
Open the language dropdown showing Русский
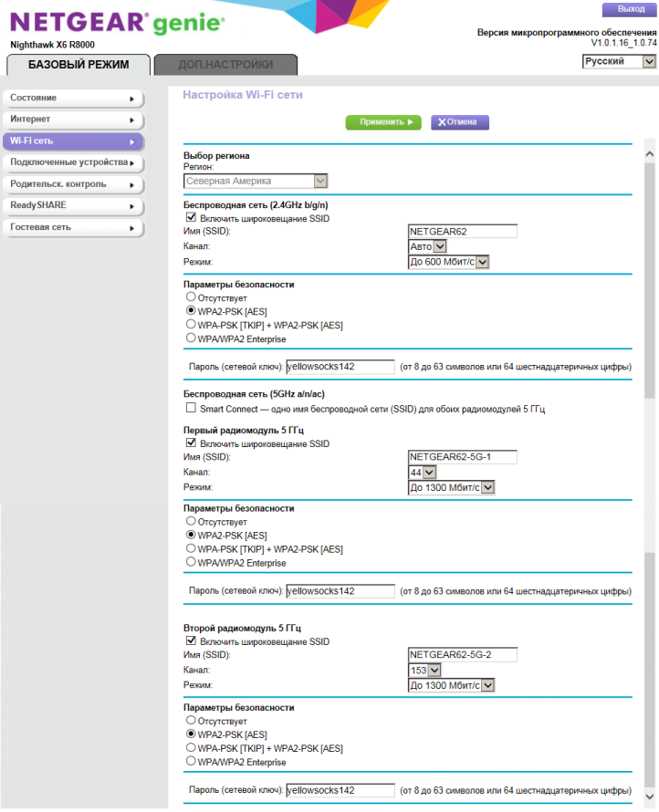click(619, 61)
